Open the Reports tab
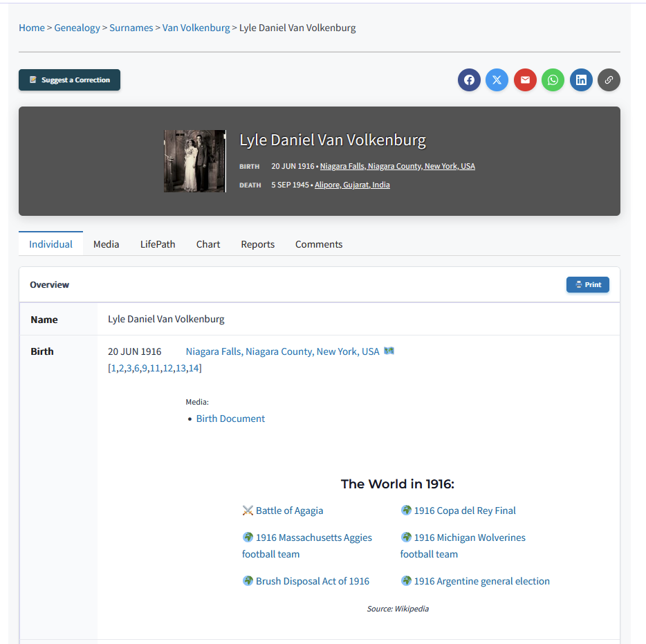Screen dimensions: 646x644 (x=257, y=244)
